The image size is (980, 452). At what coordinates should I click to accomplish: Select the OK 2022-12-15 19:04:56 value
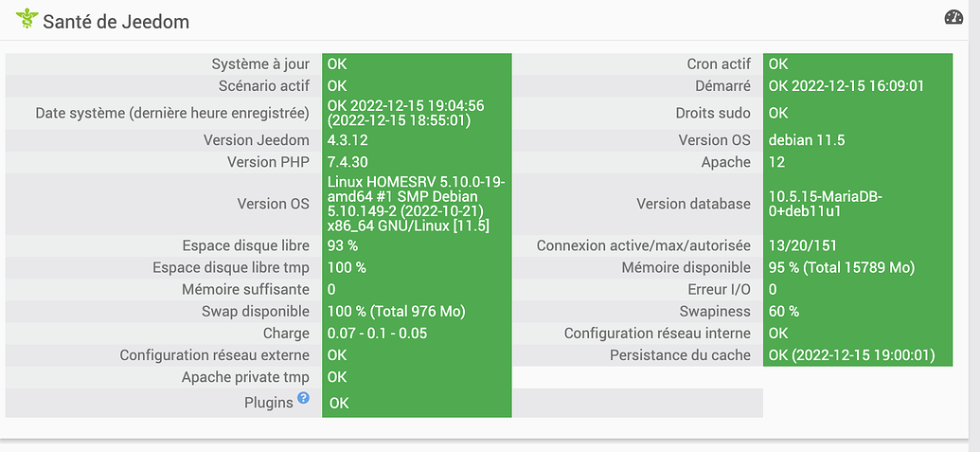click(x=406, y=113)
